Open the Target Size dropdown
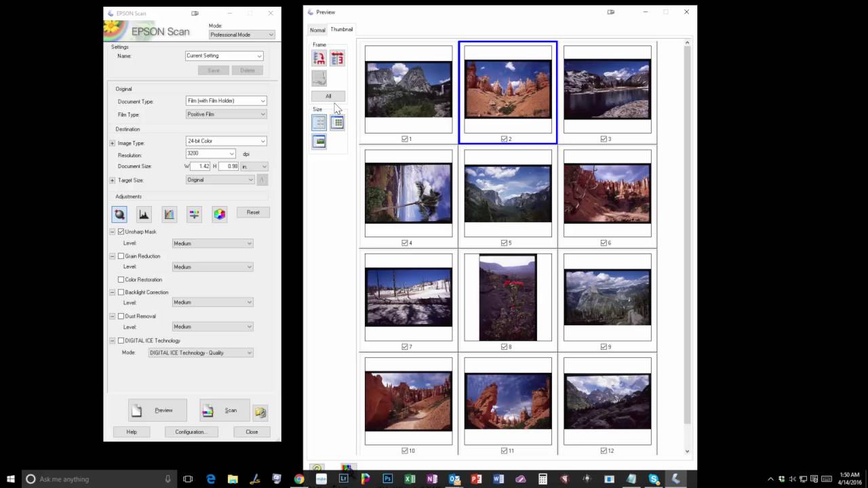 pyautogui.click(x=220, y=180)
